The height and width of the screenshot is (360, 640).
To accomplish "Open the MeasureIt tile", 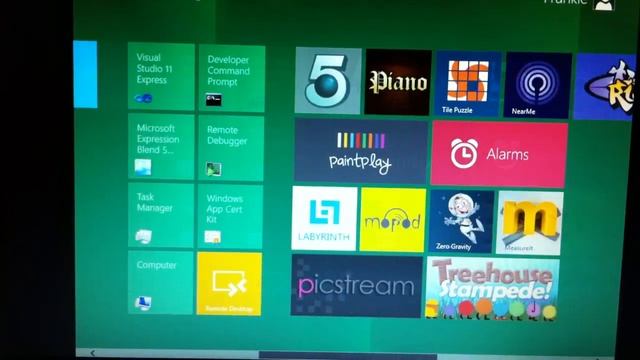I will tap(530, 223).
